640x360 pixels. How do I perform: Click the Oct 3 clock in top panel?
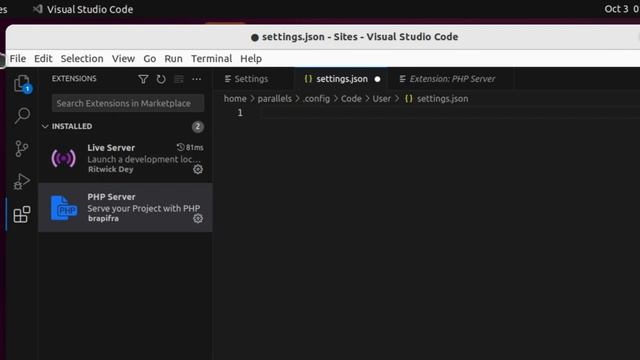[x=621, y=9]
